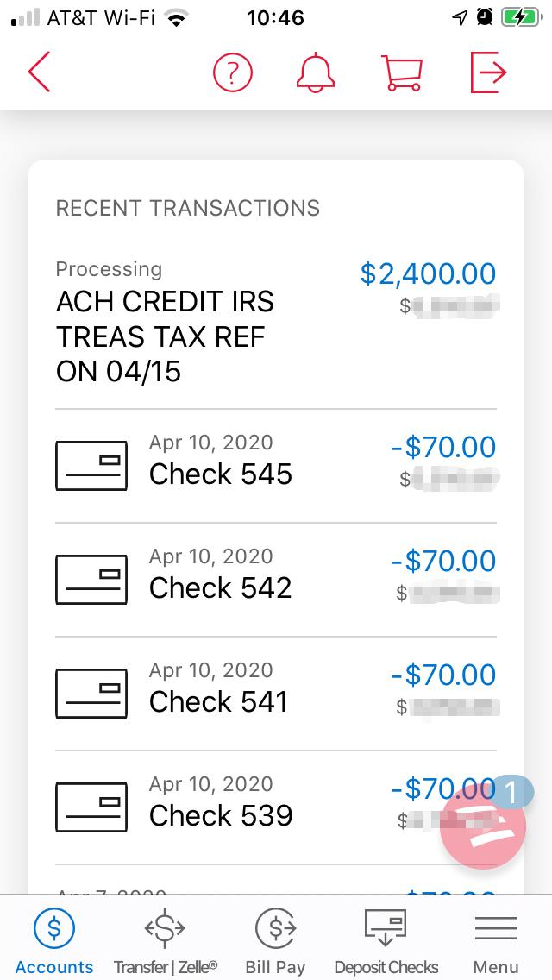
Task: Open the ACH CREDIT IRS TREAS transaction
Action: point(166,336)
